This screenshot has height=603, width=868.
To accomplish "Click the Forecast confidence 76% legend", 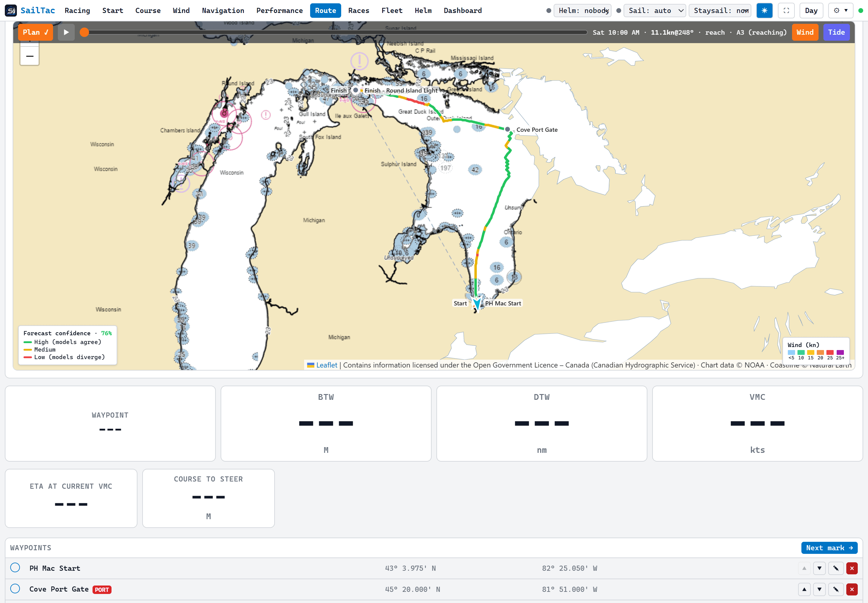I will pyautogui.click(x=68, y=345).
